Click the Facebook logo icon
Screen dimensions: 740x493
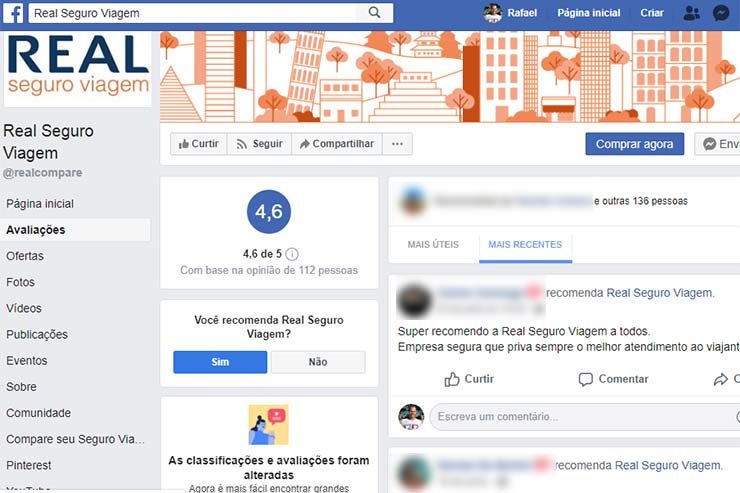(13, 13)
